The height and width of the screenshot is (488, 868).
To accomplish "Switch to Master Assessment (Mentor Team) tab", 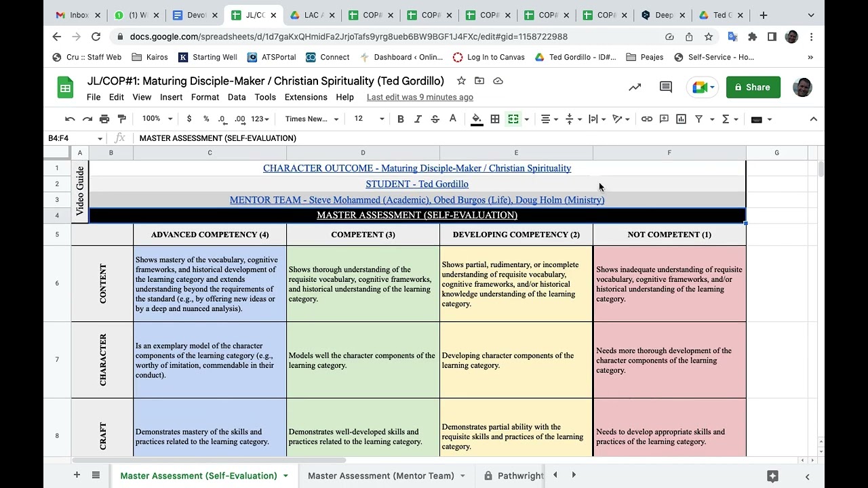I will (x=381, y=476).
